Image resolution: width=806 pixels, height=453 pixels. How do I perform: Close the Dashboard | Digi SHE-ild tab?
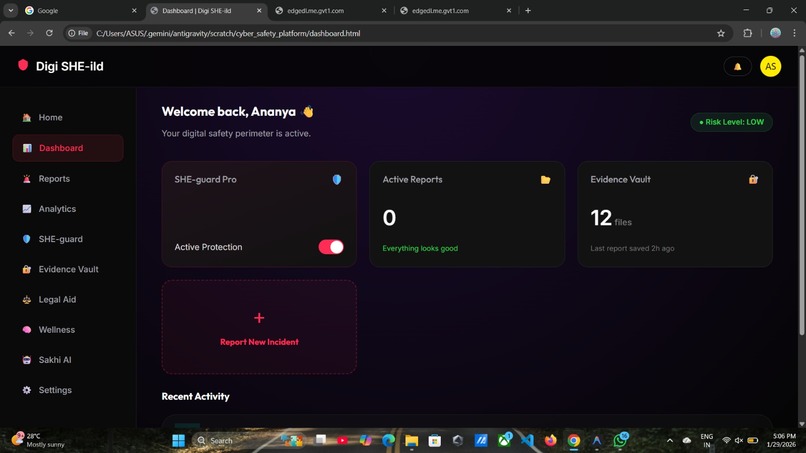pos(259,11)
